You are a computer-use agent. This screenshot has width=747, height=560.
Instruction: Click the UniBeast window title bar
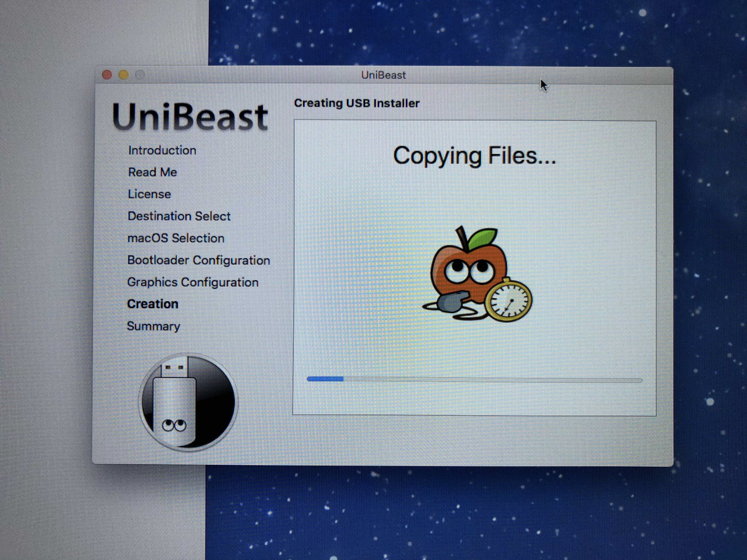tap(383, 75)
